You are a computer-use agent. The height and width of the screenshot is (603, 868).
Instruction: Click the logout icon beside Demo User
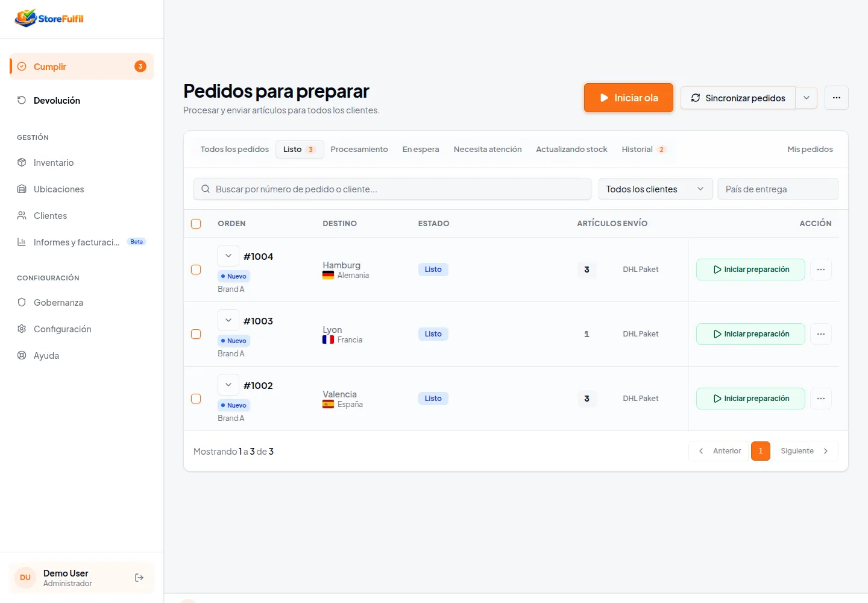tap(139, 578)
